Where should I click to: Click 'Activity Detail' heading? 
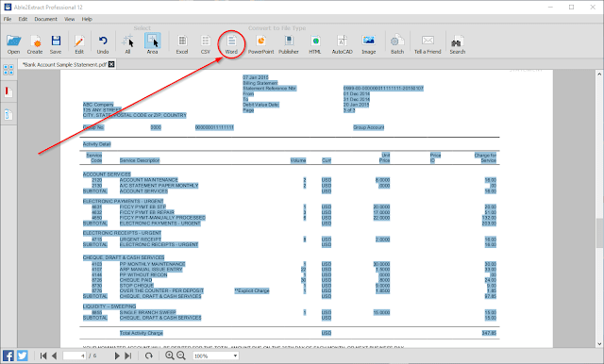click(x=96, y=144)
